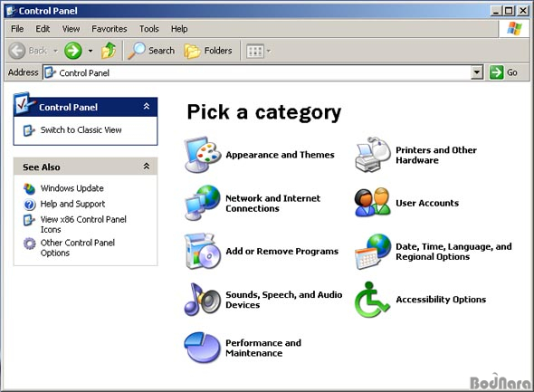Collapse the Control Panel side pane section
The image size is (534, 392).
[x=147, y=106]
